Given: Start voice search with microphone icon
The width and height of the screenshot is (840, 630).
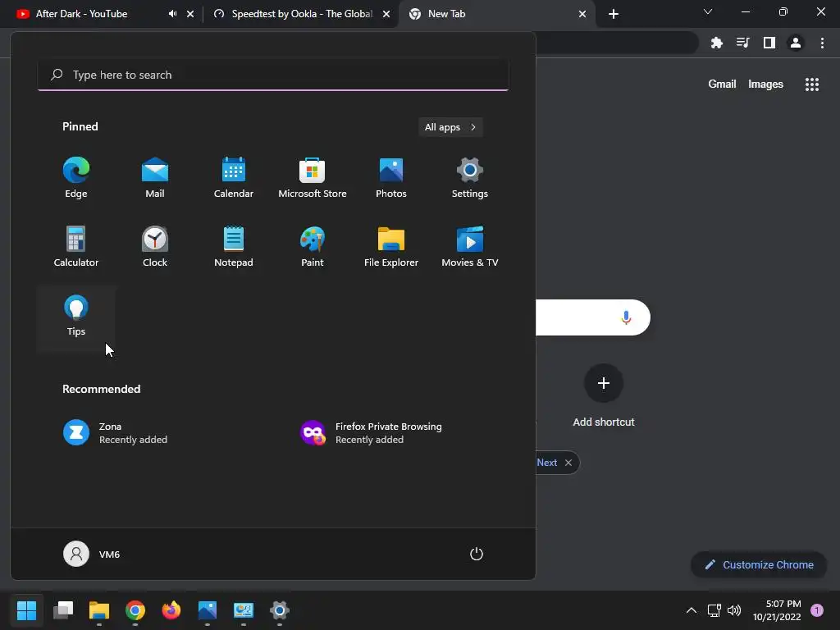Looking at the screenshot, I should 626,317.
